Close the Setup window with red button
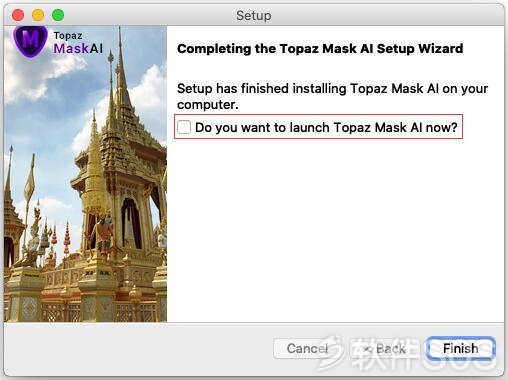 point(18,15)
